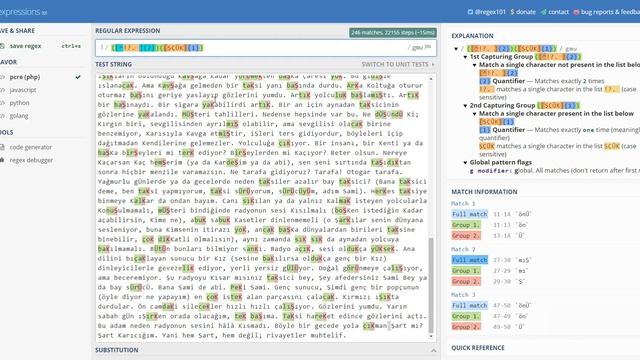Open the code generator tool

tap(31, 147)
